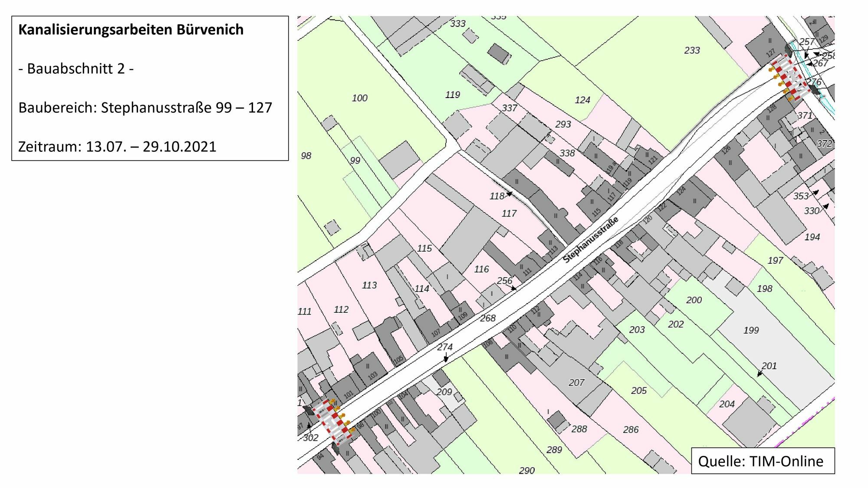Click the Quelle: TIM-Online source box
Screen dimensions: 868x488
762,461
